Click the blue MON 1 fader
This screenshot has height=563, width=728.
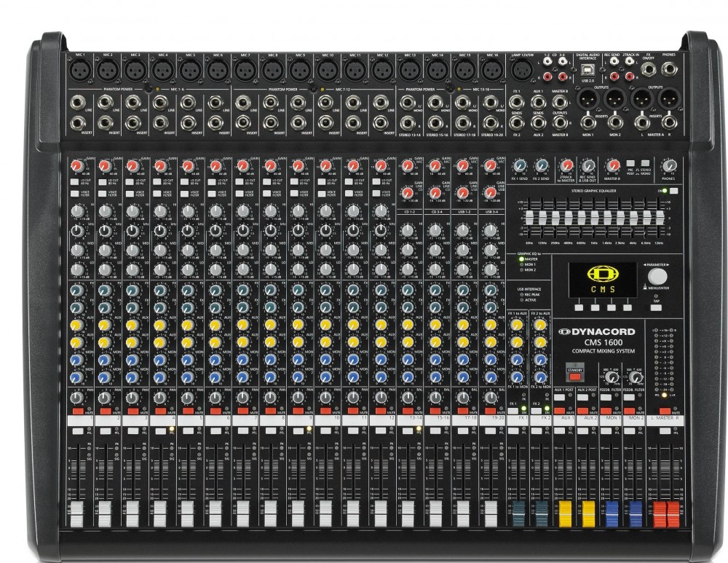click(612, 513)
